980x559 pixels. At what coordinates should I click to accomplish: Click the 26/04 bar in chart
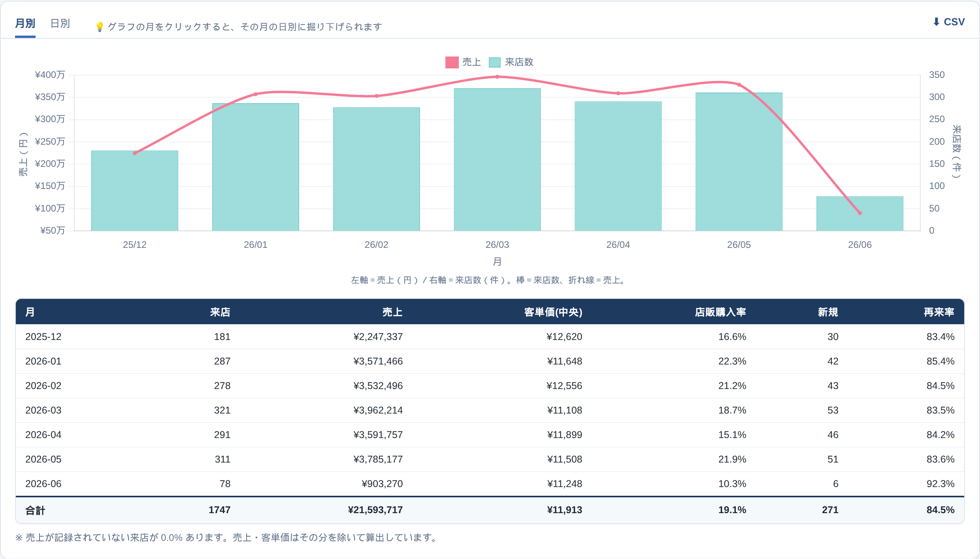(x=618, y=166)
